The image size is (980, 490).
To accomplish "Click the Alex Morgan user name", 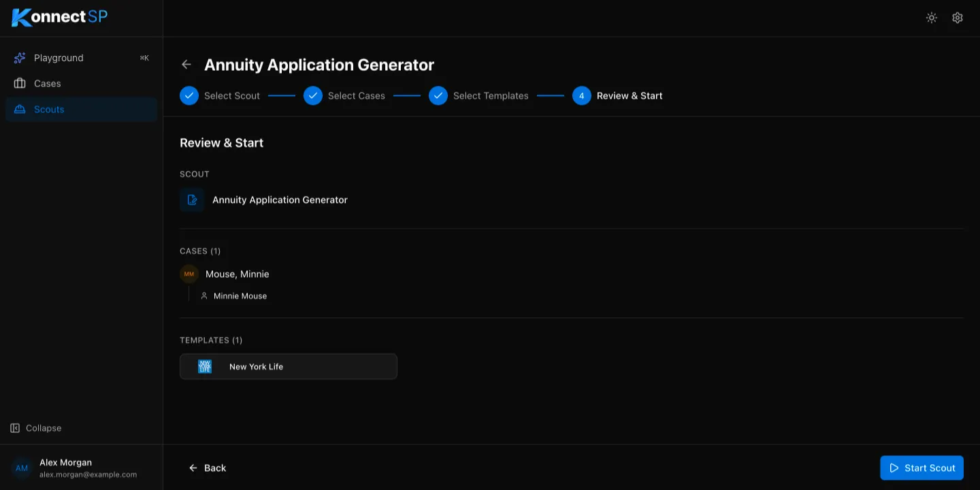I will point(65,463).
